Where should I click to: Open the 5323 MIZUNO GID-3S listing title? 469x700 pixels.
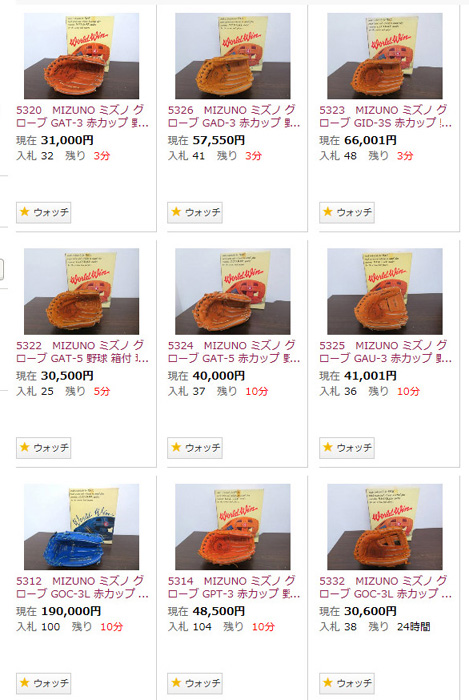click(386, 116)
